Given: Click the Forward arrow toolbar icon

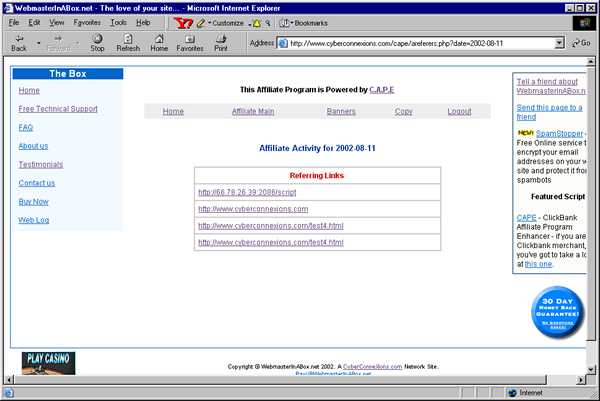Looking at the screenshot, I should 58,39.
